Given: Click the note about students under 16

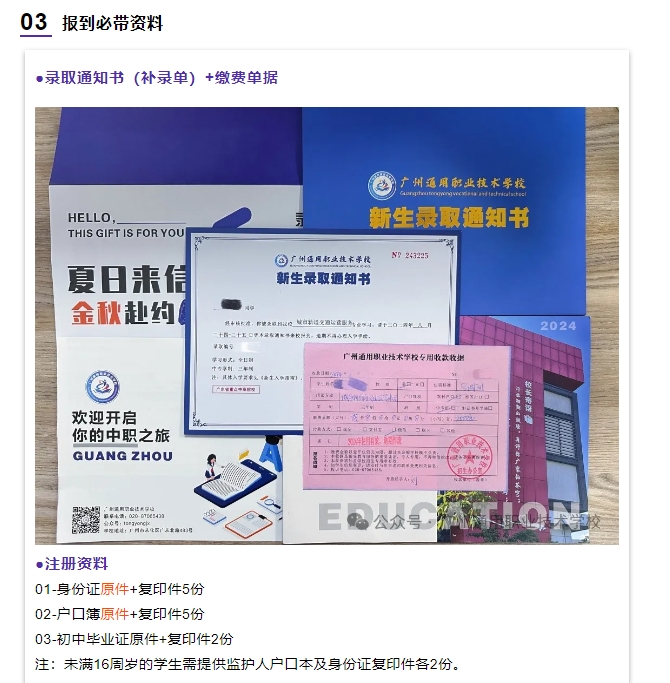Looking at the screenshot, I should (247, 664).
